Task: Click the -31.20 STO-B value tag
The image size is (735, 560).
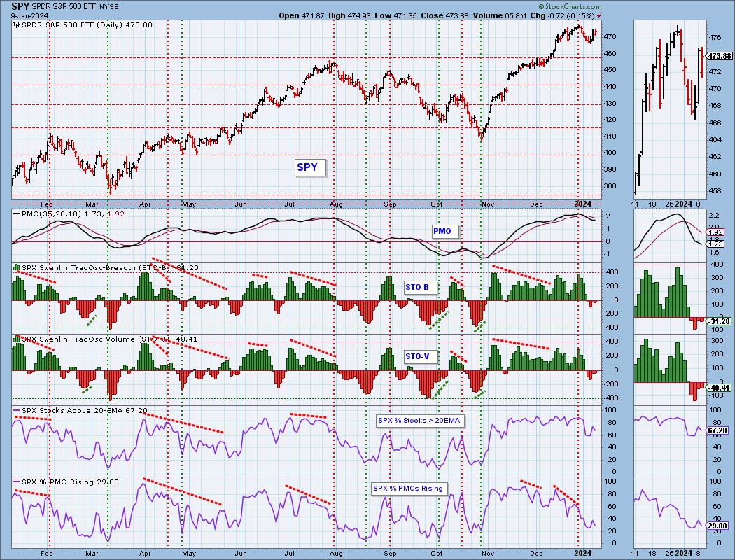Action: point(717,321)
